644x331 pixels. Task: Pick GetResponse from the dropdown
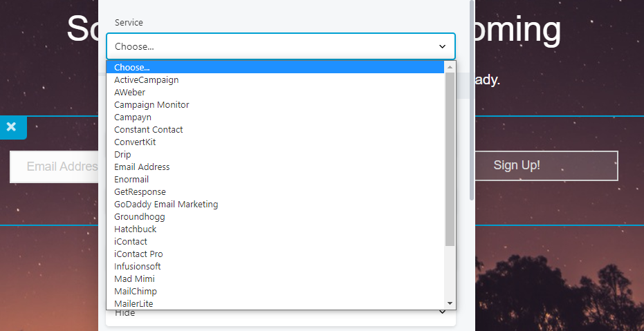pos(140,192)
